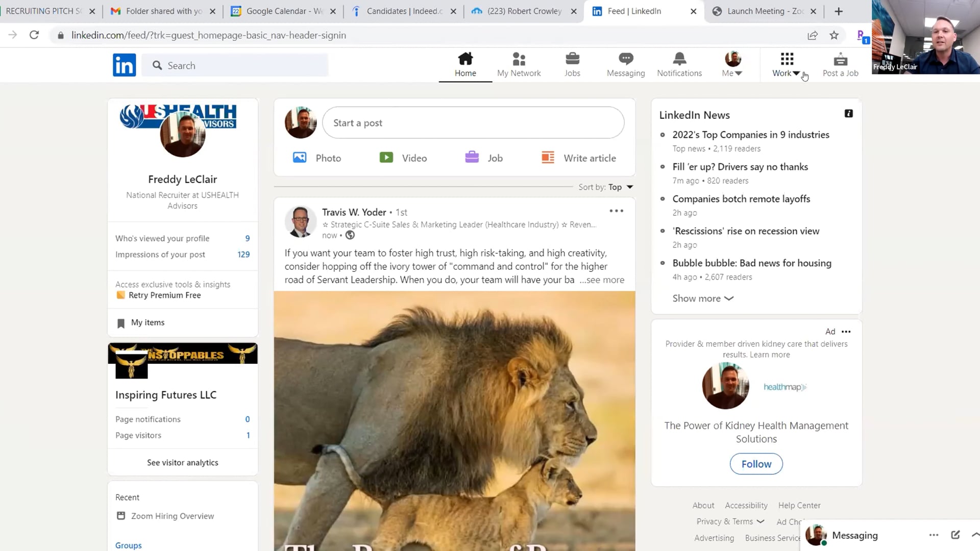
Task: Open Help Center footer link
Action: click(799, 505)
